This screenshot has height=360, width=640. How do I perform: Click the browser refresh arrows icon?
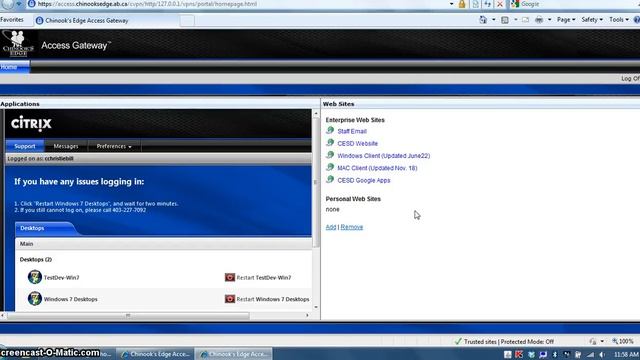487,4
